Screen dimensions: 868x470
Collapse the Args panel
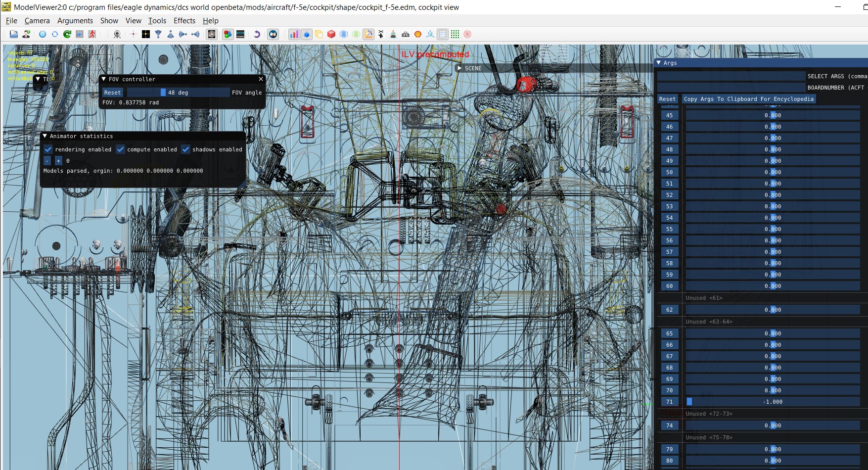click(x=659, y=63)
